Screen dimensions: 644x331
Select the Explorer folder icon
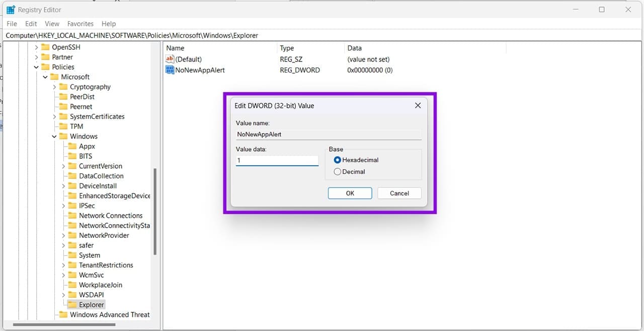pyautogui.click(x=72, y=305)
